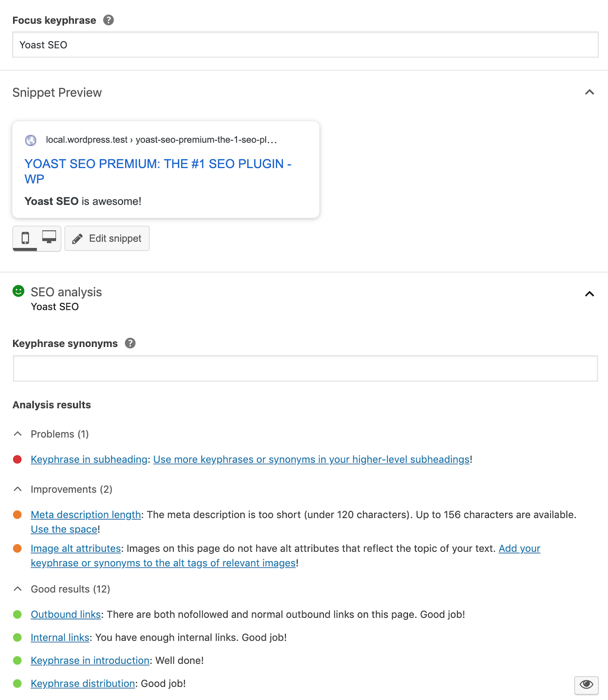Collapse the Improvements (2) list

coord(18,489)
